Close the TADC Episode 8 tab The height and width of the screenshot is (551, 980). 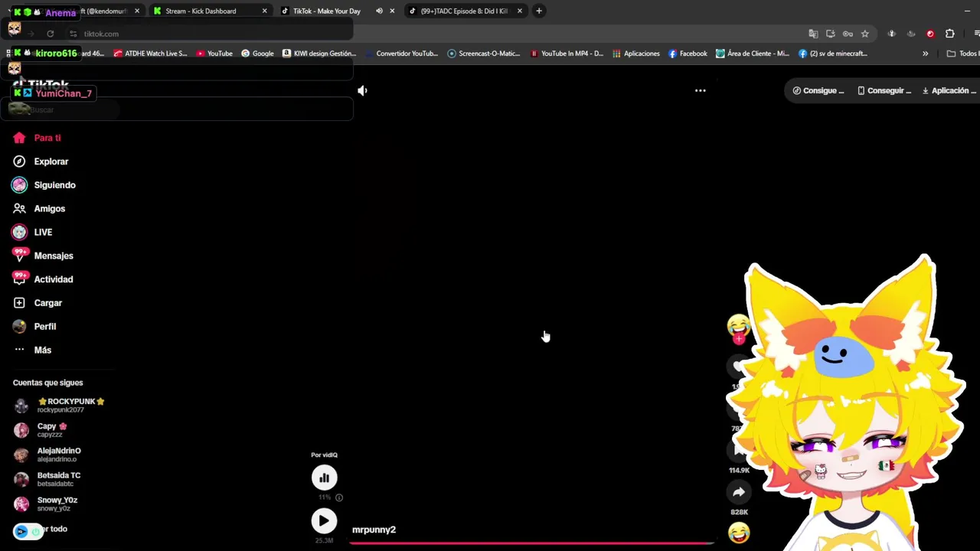point(520,11)
